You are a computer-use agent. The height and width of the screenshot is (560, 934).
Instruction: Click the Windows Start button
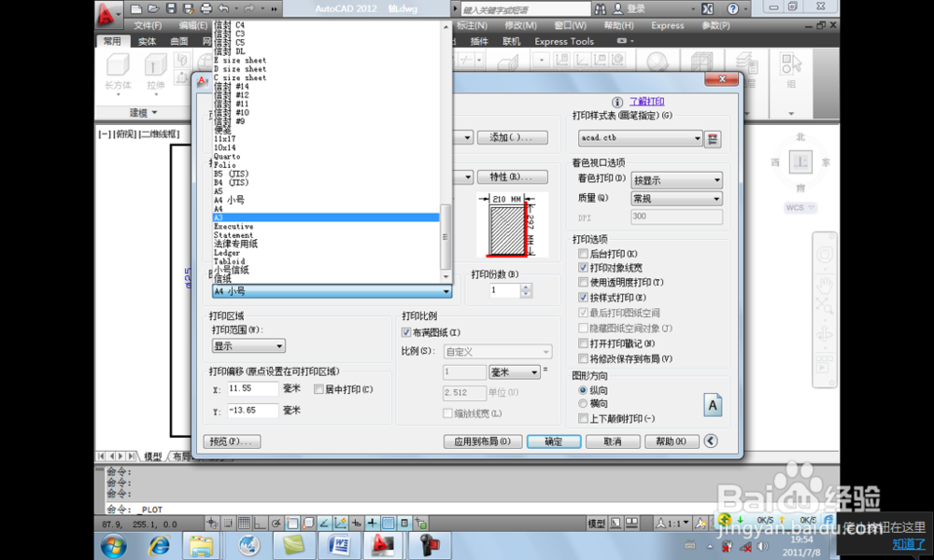(x=113, y=545)
